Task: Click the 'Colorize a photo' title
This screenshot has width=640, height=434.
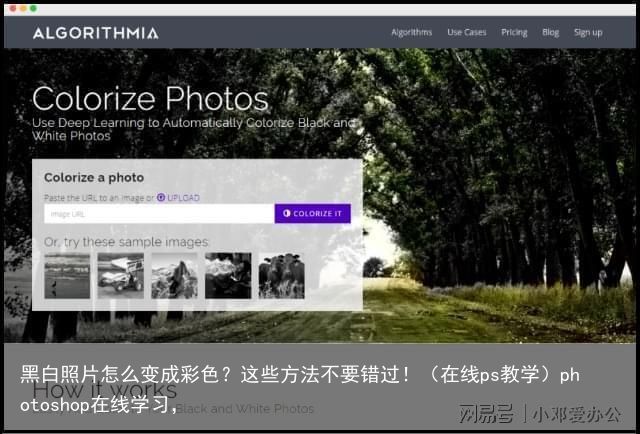Action: point(94,178)
